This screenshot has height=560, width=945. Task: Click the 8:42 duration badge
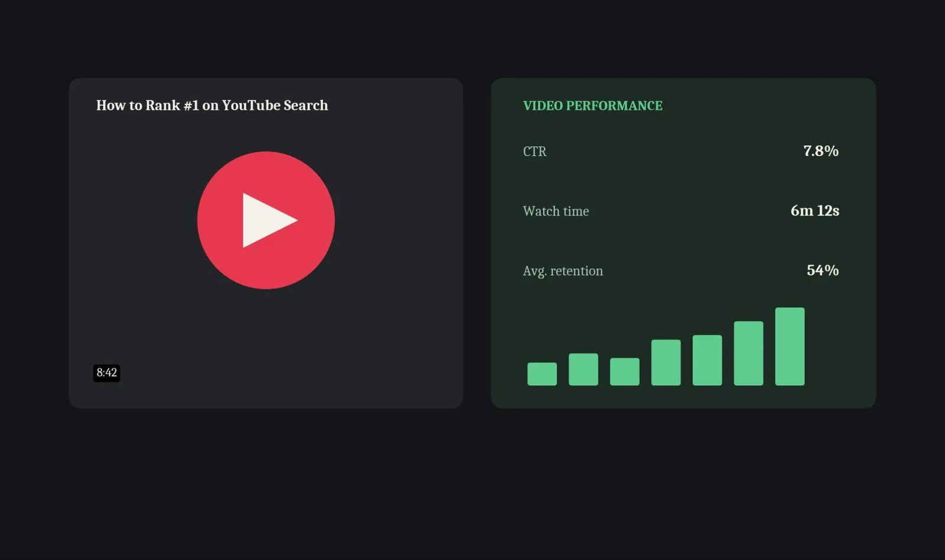pos(107,373)
